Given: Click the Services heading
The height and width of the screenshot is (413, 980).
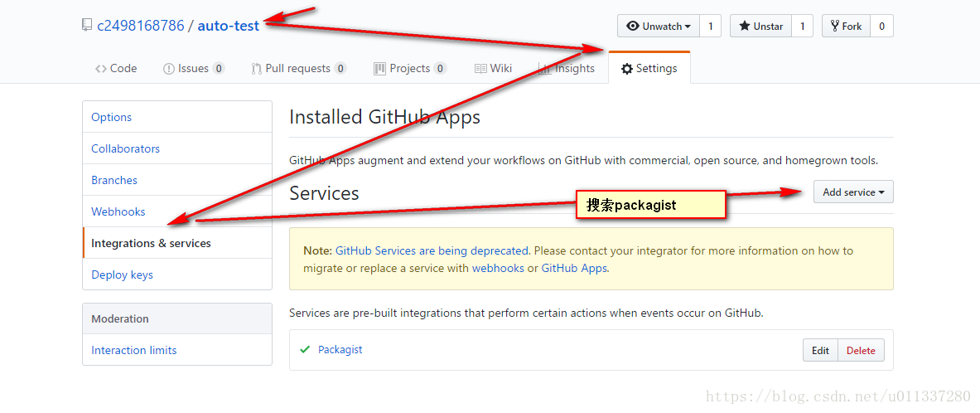Looking at the screenshot, I should [324, 192].
